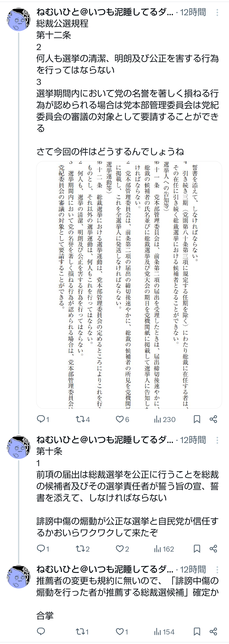Open the 12時間 timestamp on third tweet
Image resolution: width=229 pixels, height=644 pixels.
[193, 570]
